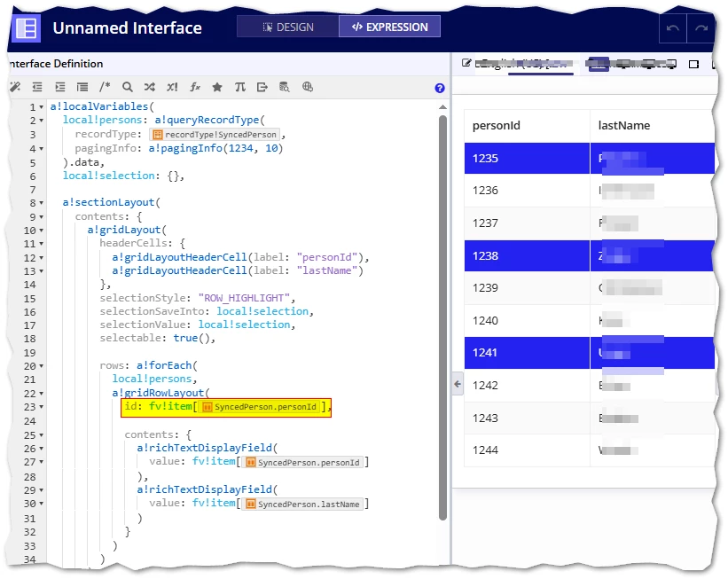The width and height of the screenshot is (728, 579).
Task: Click the pi constant icon
Action: pos(239,87)
